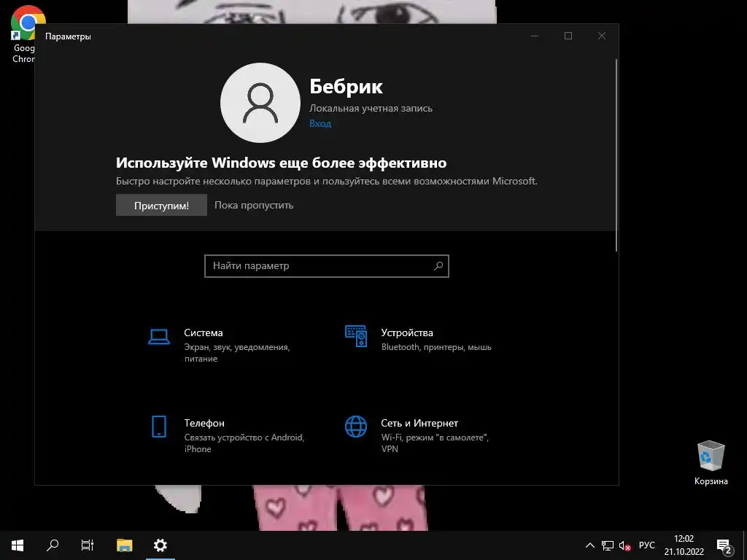Click Пока пропустить link
747x560 pixels.
coord(254,205)
